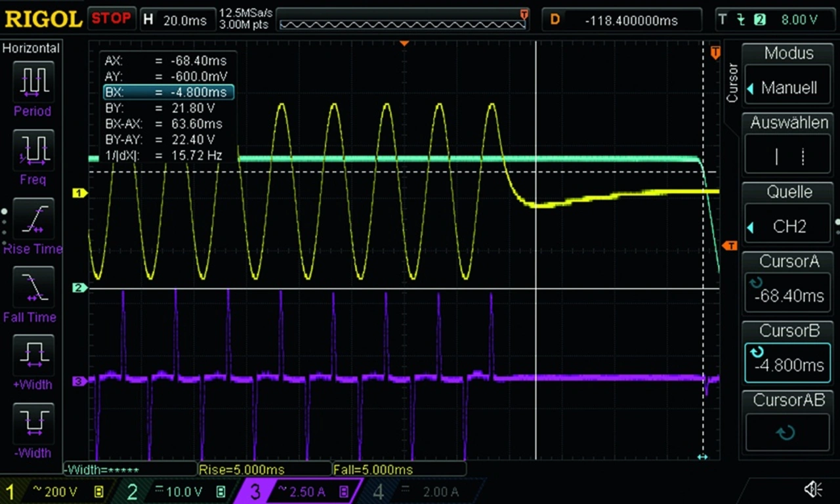The image size is (840, 504).
Task: Choose the Rise Time measurement icon
Action: click(x=32, y=219)
